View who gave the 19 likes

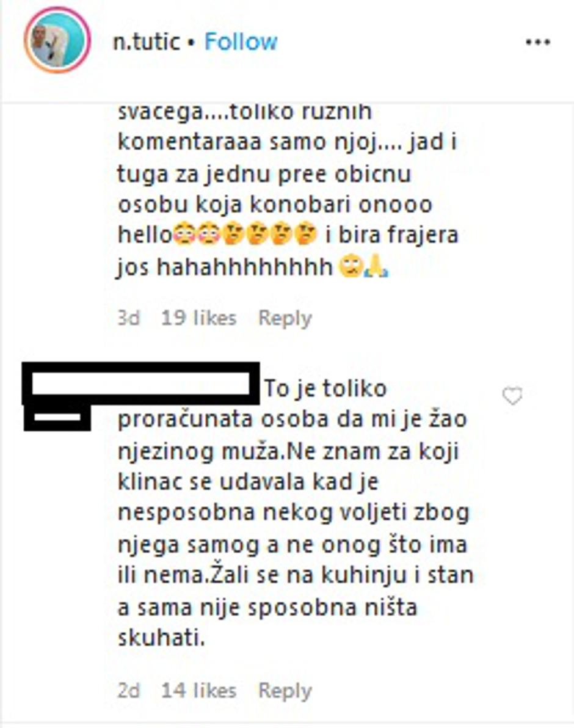tap(198, 319)
